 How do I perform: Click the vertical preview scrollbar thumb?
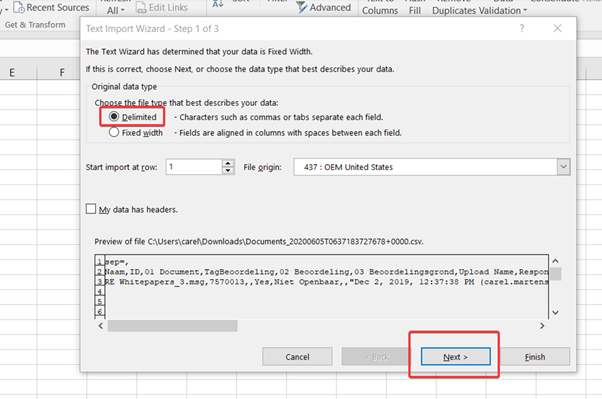point(556,274)
